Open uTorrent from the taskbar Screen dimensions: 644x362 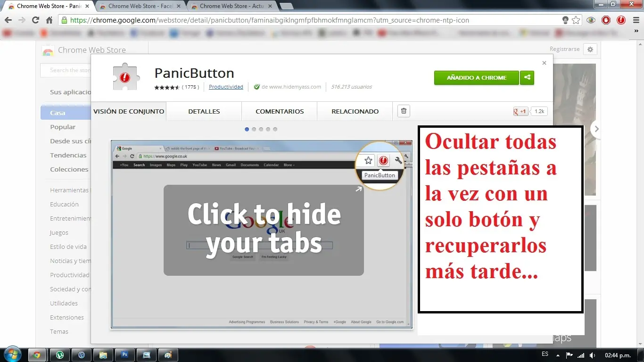pos(60,355)
